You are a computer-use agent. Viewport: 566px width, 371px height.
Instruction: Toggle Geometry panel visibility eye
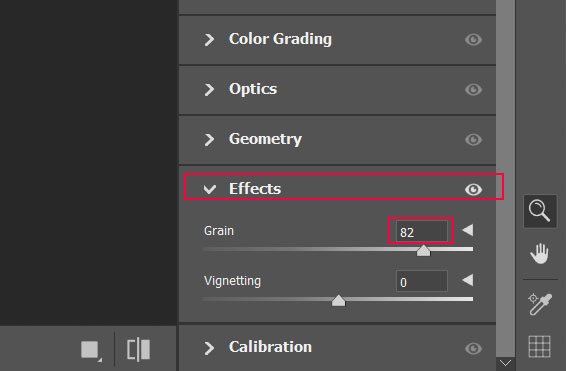point(473,139)
